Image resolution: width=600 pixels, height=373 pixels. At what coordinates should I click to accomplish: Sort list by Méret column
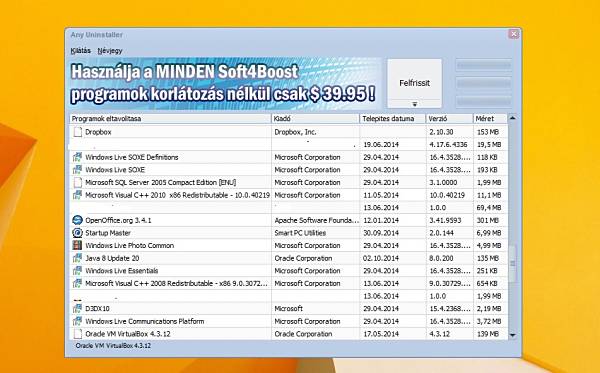click(x=491, y=119)
